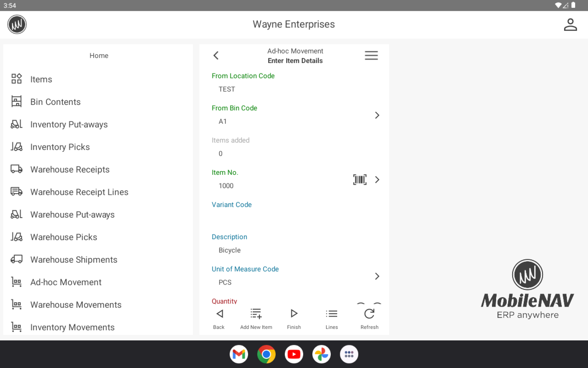This screenshot has width=588, height=368.
Task: Tap the Inventory Put-aways forklift icon
Action: [16, 124]
